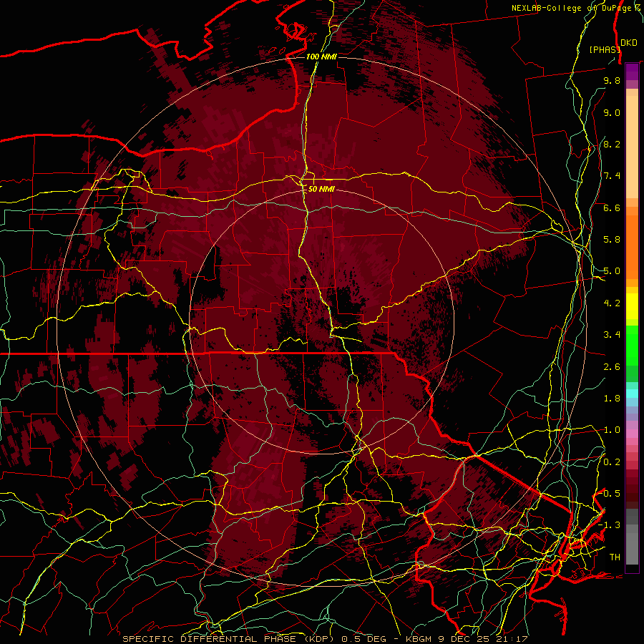Screen dimensions: 644x644
Task: Select the bright green segment of color bar
Action: (632, 345)
